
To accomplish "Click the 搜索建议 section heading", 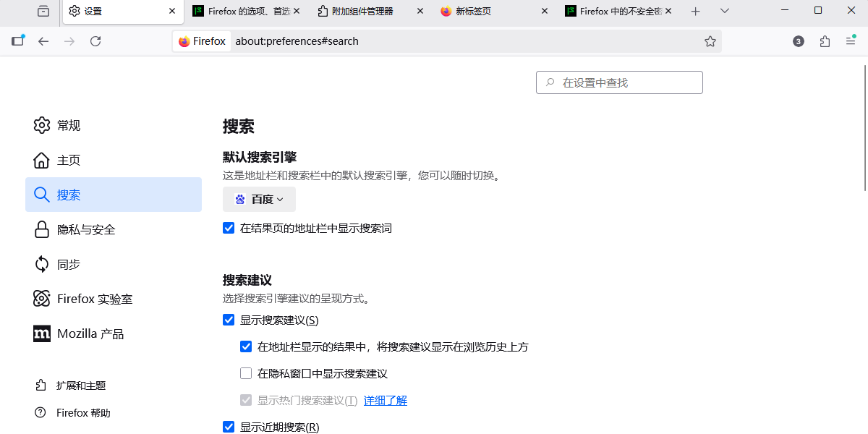I will [x=247, y=280].
